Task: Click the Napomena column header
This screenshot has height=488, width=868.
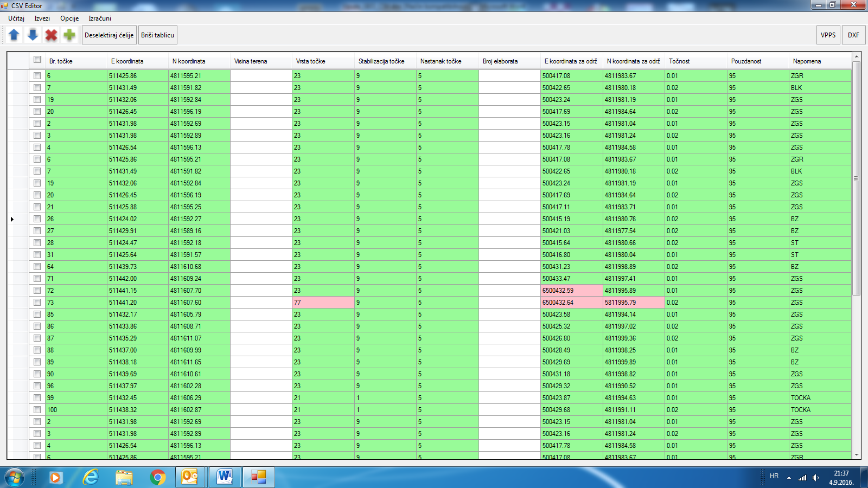Action: pyautogui.click(x=820, y=61)
